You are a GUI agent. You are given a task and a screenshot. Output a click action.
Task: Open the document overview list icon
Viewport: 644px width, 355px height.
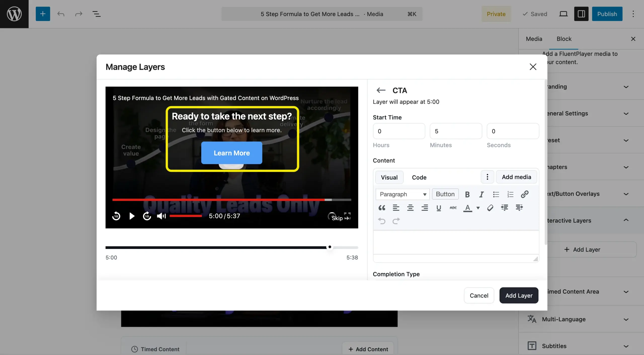click(x=96, y=14)
